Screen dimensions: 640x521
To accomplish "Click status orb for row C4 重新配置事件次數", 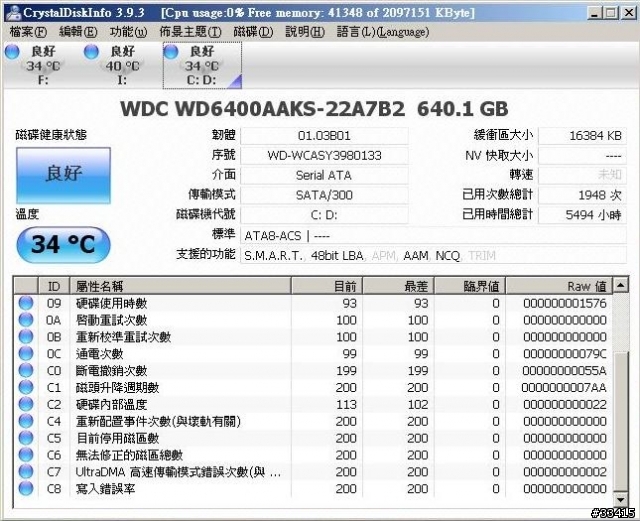I will (x=26, y=421).
